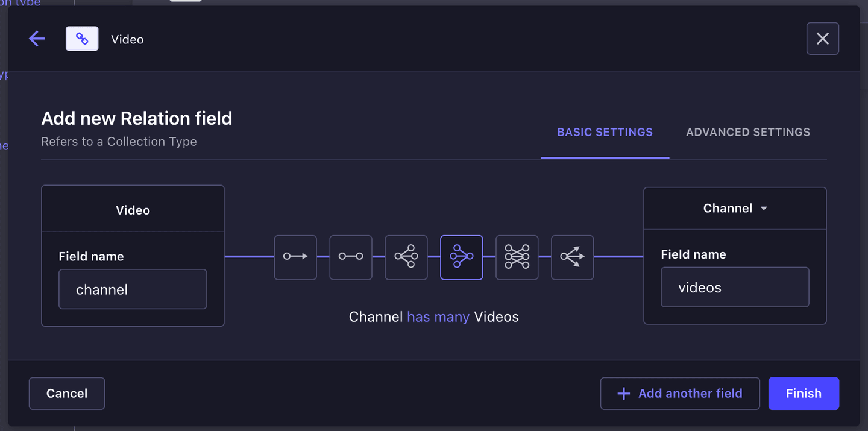Image resolution: width=868 pixels, height=431 pixels.
Task: Close the dialog with the X
Action: tap(822, 38)
